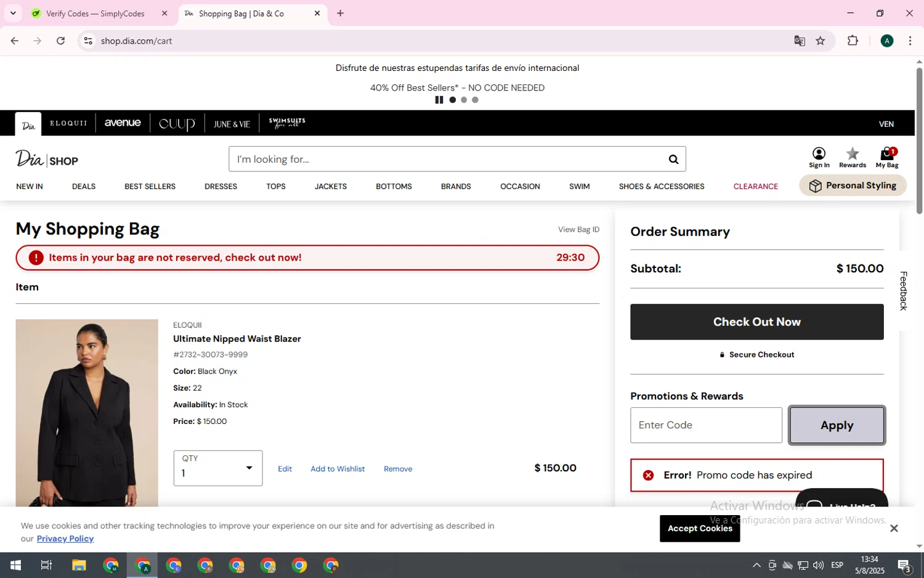Close the Shopping Bag browser tab
This screenshot has width=924, height=578.
[x=317, y=13]
